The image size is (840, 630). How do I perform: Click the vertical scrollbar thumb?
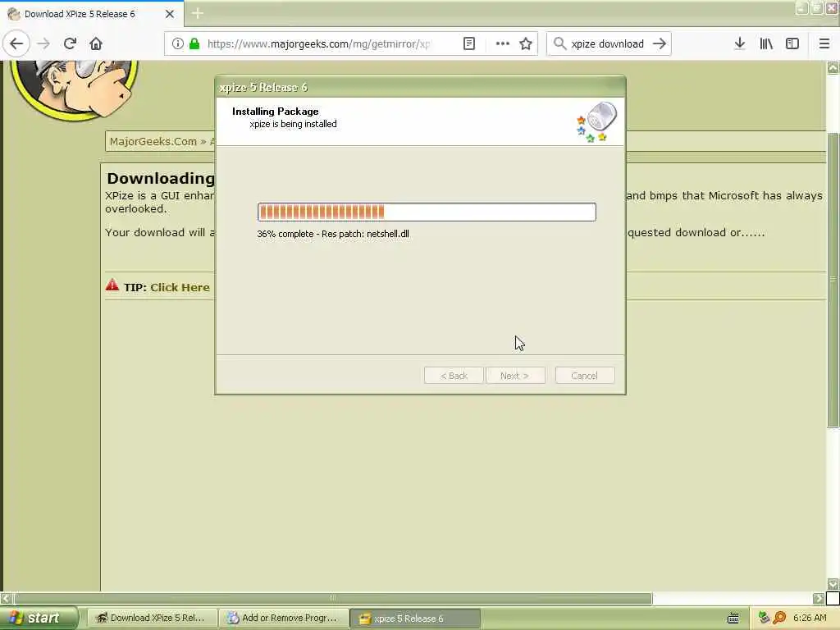[833, 280]
